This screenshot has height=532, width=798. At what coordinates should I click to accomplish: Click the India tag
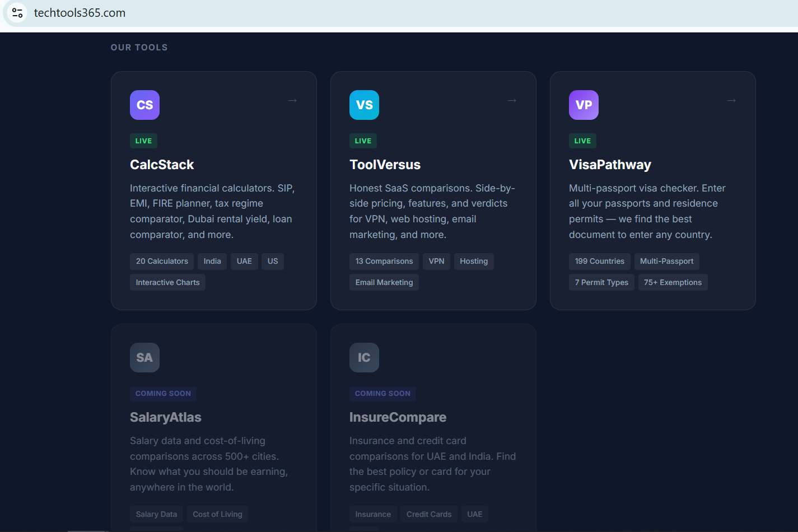coord(212,261)
